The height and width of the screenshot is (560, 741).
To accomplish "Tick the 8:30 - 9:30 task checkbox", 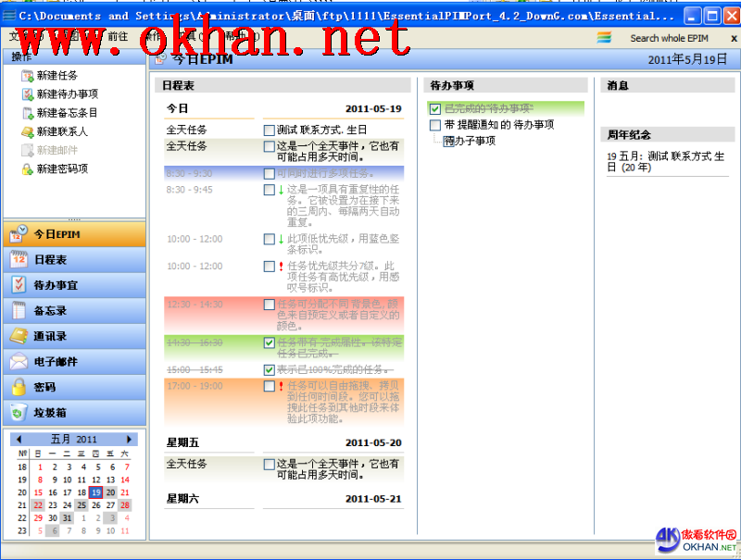I will tap(269, 174).
